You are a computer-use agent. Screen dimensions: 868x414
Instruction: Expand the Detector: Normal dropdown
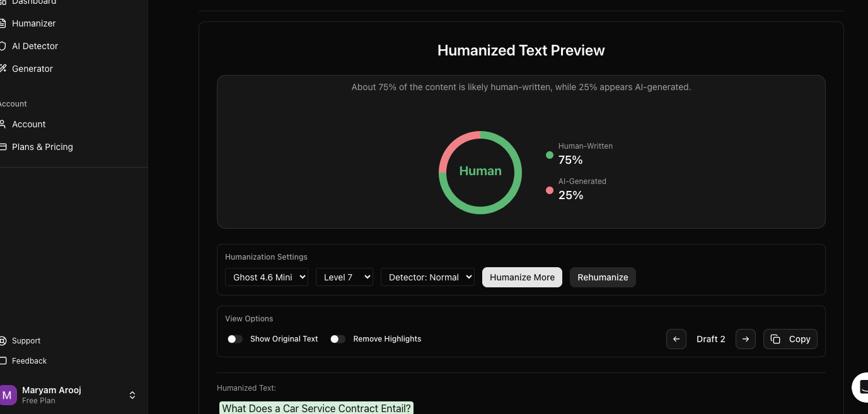pyautogui.click(x=427, y=277)
